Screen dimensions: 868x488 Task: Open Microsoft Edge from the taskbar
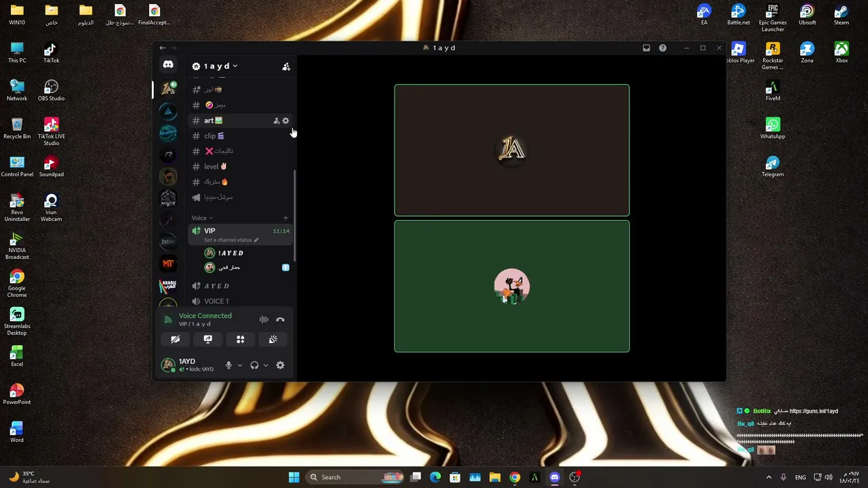pyautogui.click(x=435, y=477)
